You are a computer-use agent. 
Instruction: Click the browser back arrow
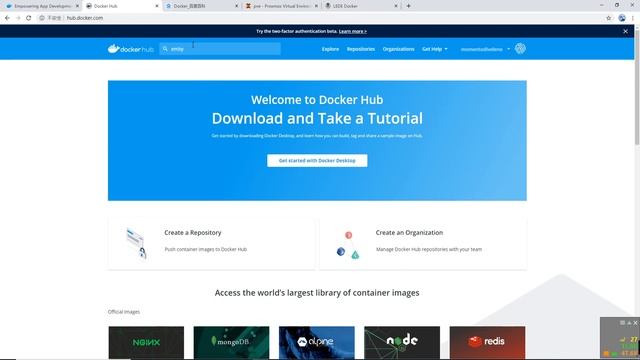(7, 18)
